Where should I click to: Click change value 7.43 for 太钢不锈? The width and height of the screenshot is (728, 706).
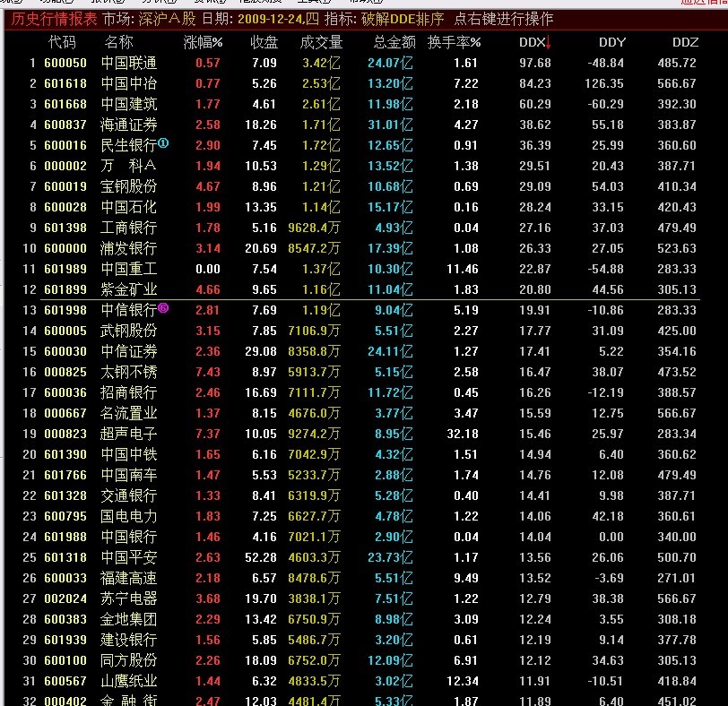[x=207, y=372]
